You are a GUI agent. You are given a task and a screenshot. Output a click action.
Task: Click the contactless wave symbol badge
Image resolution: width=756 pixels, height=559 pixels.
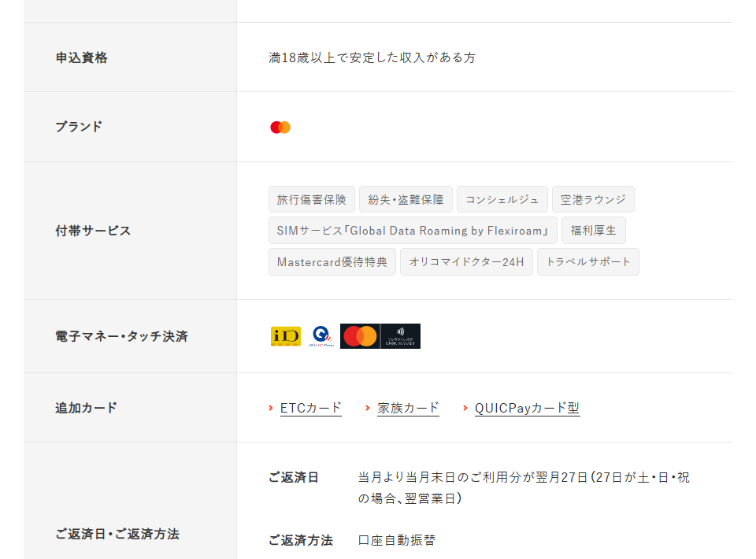(x=400, y=336)
